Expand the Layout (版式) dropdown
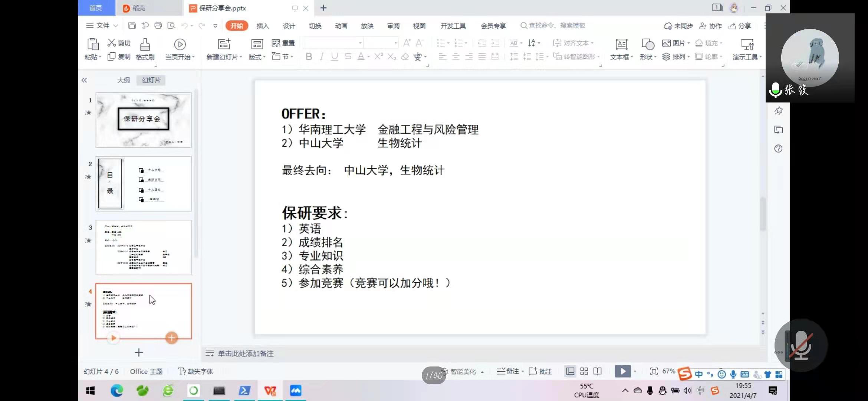The width and height of the screenshot is (868, 401). point(257,57)
